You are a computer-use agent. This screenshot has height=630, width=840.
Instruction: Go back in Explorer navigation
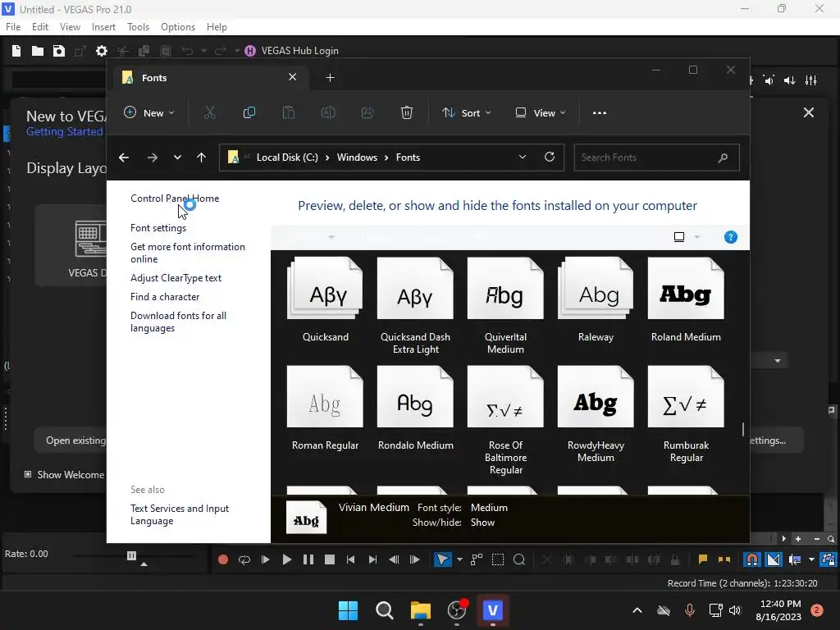pos(124,157)
